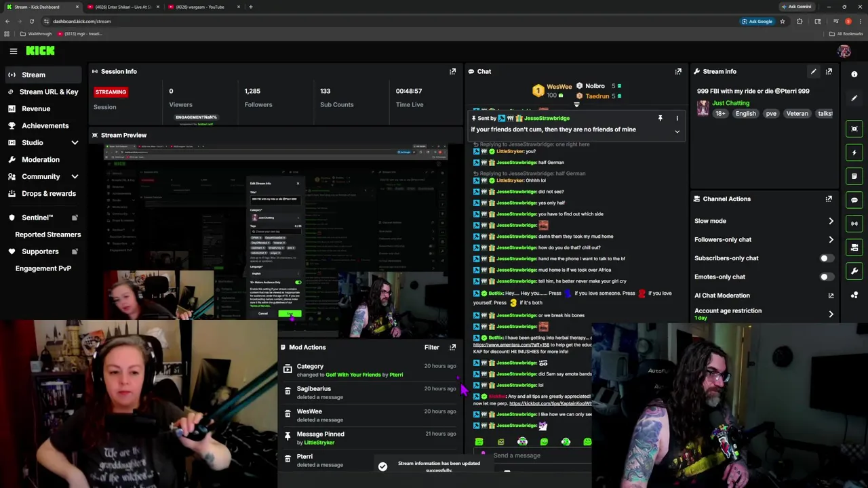The height and width of the screenshot is (488, 868).
Task: Click the Just Chatting category link
Action: coord(730,103)
